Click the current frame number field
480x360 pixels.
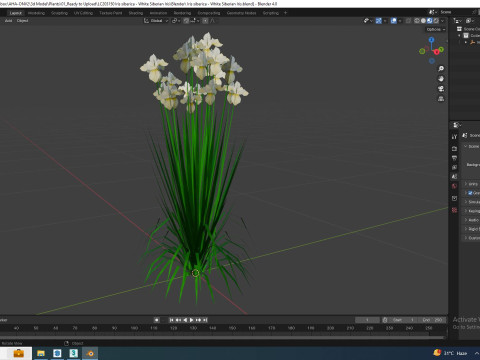click(367, 320)
